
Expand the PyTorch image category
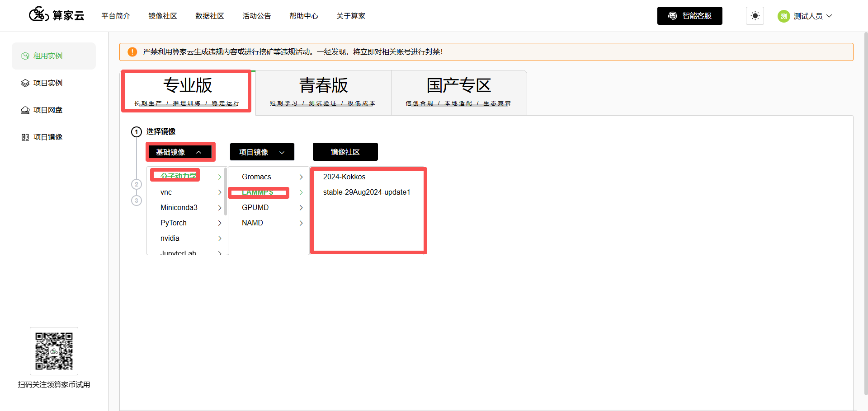pos(186,223)
